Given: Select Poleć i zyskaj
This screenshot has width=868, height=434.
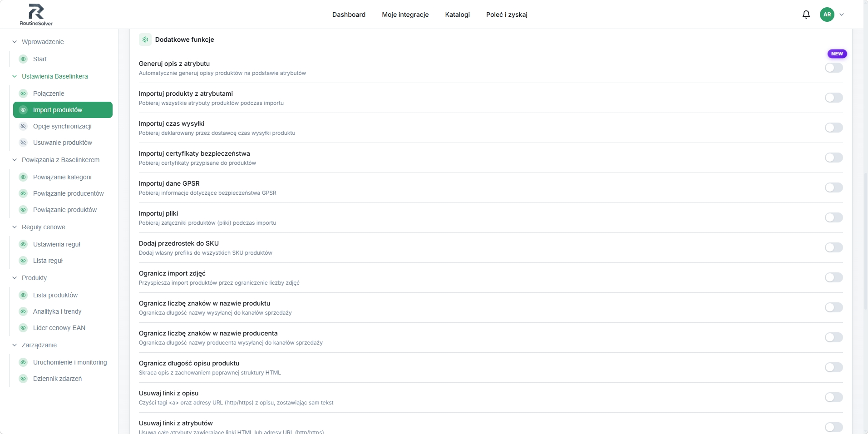Looking at the screenshot, I should [507, 15].
